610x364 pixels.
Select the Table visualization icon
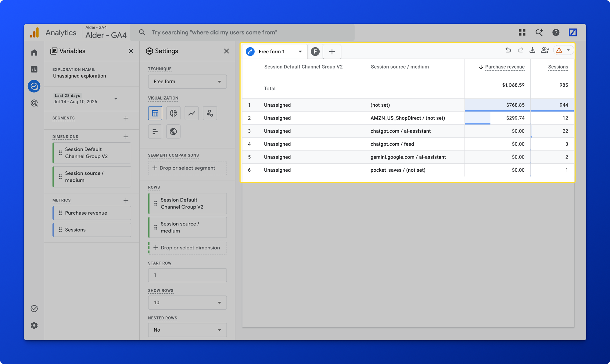(155, 113)
